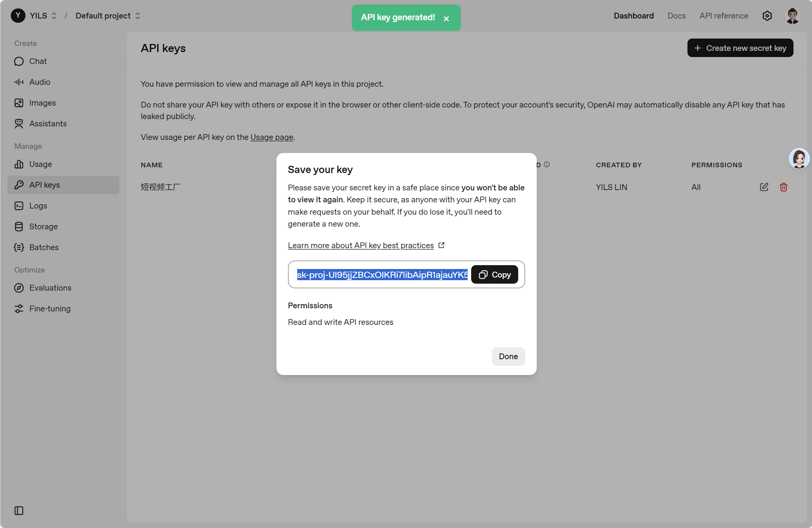Dismiss the API key generated notification
The width and height of the screenshot is (812, 528).
pyautogui.click(x=446, y=18)
